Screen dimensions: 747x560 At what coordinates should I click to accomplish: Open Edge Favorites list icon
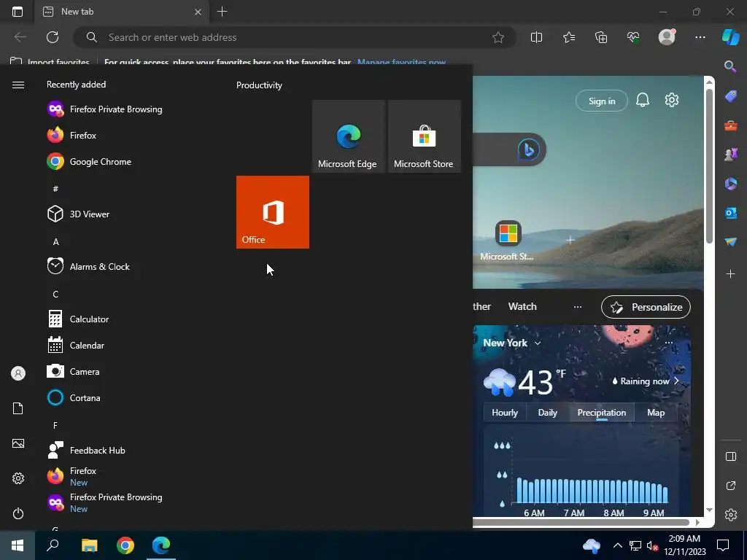pyautogui.click(x=569, y=37)
